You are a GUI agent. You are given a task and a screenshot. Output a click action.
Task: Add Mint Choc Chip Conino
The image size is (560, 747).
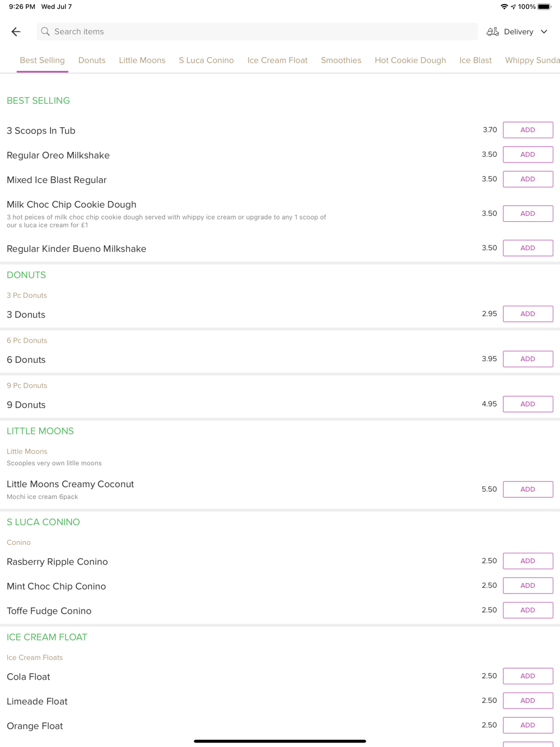pos(528,586)
